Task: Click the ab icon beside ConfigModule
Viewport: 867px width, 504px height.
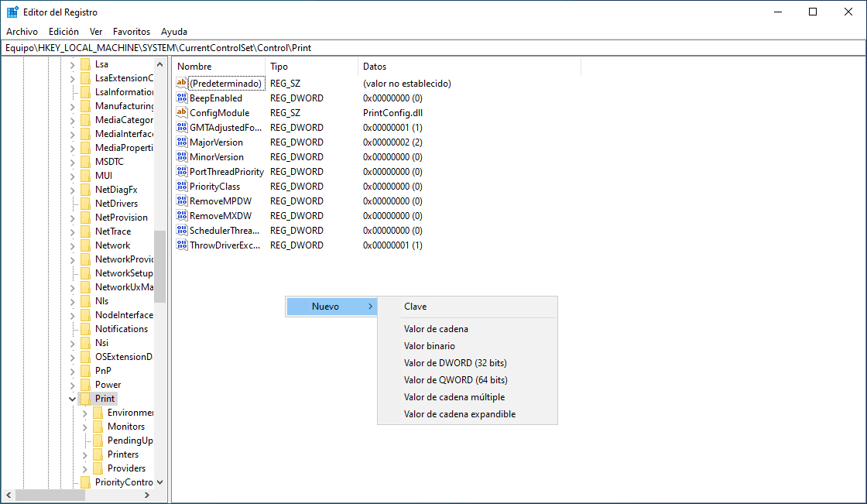Action: (x=181, y=112)
